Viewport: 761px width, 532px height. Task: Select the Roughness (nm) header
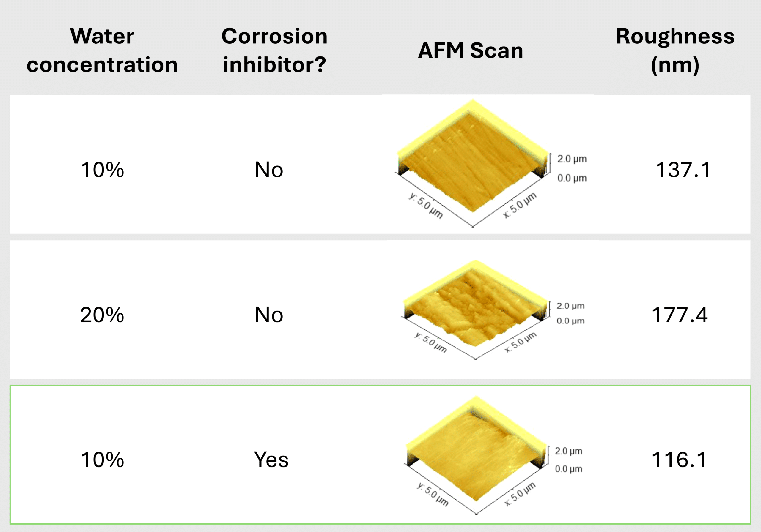pyautogui.click(x=675, y=50)
